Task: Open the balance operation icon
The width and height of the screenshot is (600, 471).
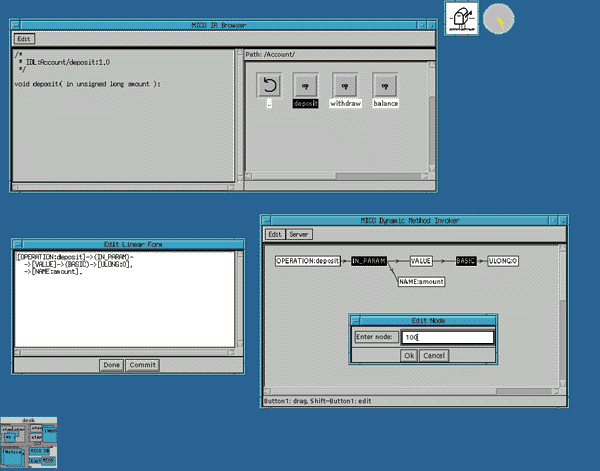Action: click(x=385, y=86)
